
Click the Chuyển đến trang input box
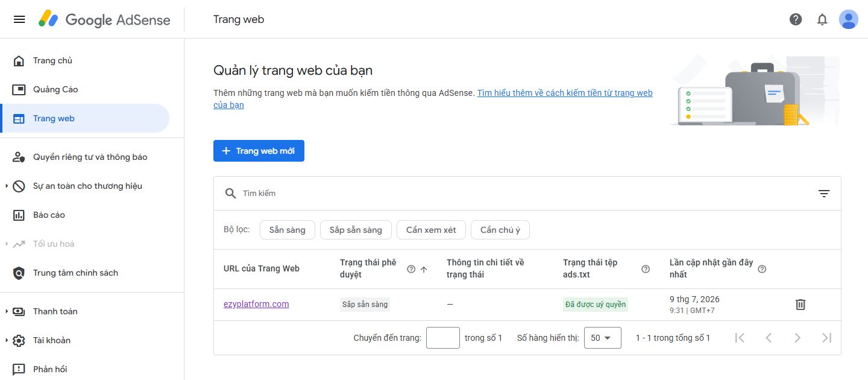click(443, 338)
